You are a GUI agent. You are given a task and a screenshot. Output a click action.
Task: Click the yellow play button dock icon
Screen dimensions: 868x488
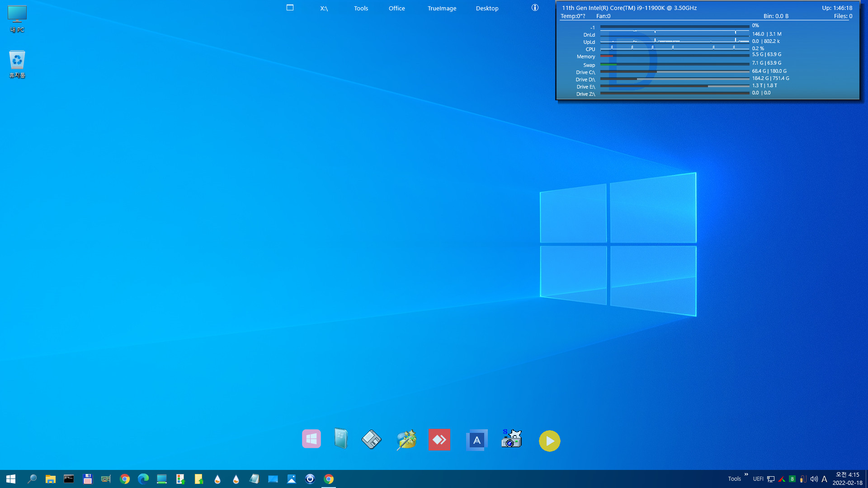click(550, 441)
